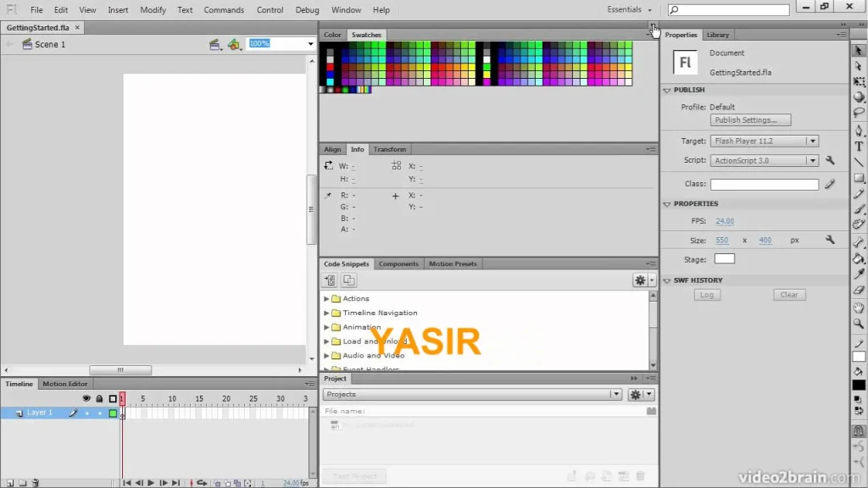868x488 pixels.
Task: Toggle the Loop playback button
Action: 202,483
